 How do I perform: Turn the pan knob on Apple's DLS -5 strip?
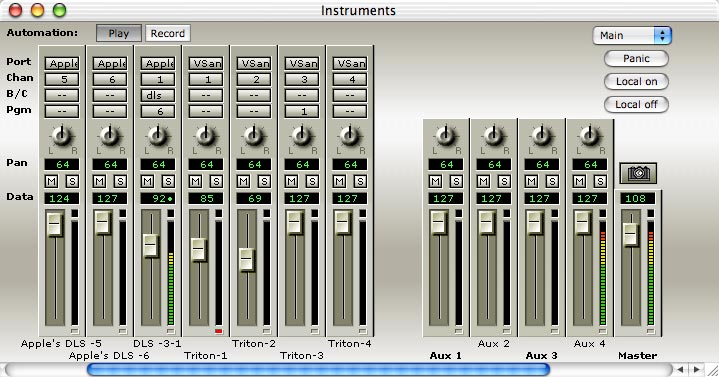61,135
